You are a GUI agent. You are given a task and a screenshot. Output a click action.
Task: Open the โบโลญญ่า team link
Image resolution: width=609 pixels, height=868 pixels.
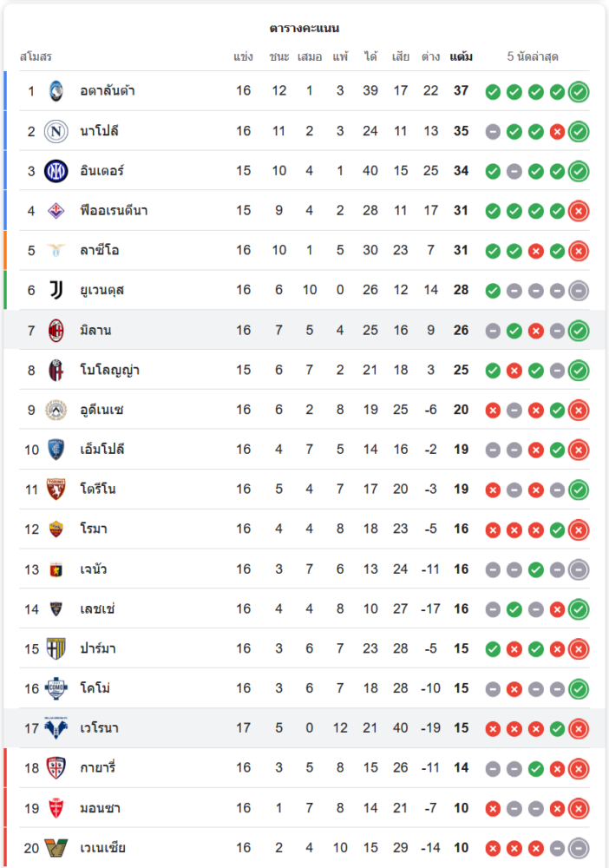tap(110, 370)
